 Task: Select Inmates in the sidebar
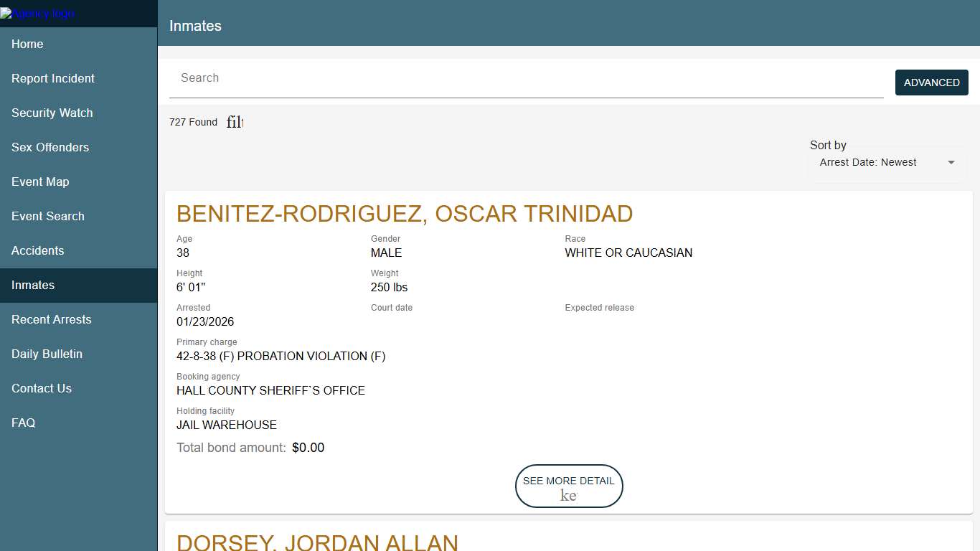[x=33, y=286]
